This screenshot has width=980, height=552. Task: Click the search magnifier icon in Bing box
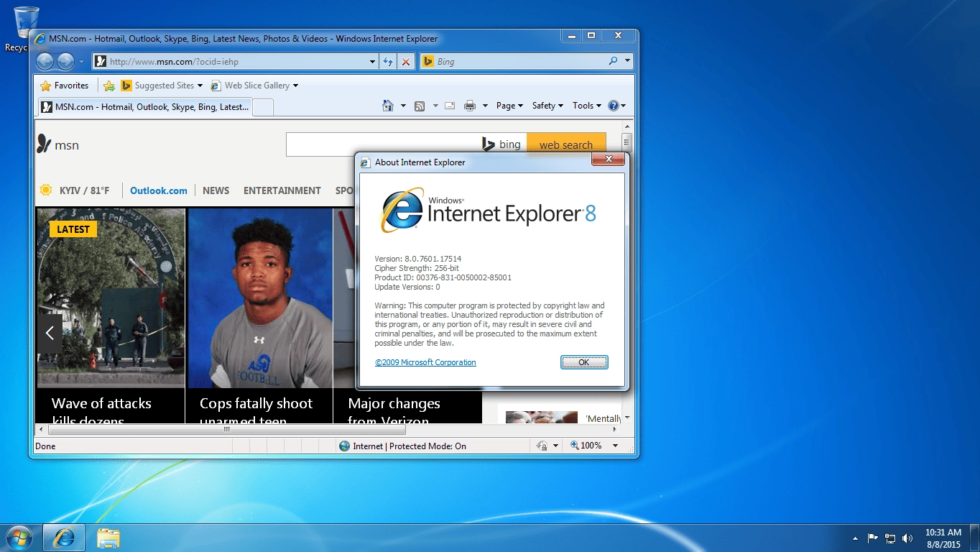tap(613, 61)
